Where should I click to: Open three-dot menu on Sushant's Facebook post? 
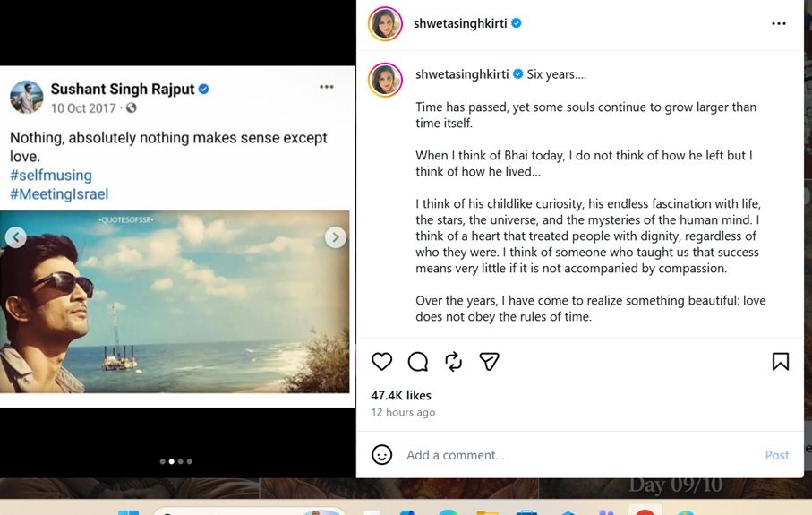pyautogui.click(x=326, y=87)
